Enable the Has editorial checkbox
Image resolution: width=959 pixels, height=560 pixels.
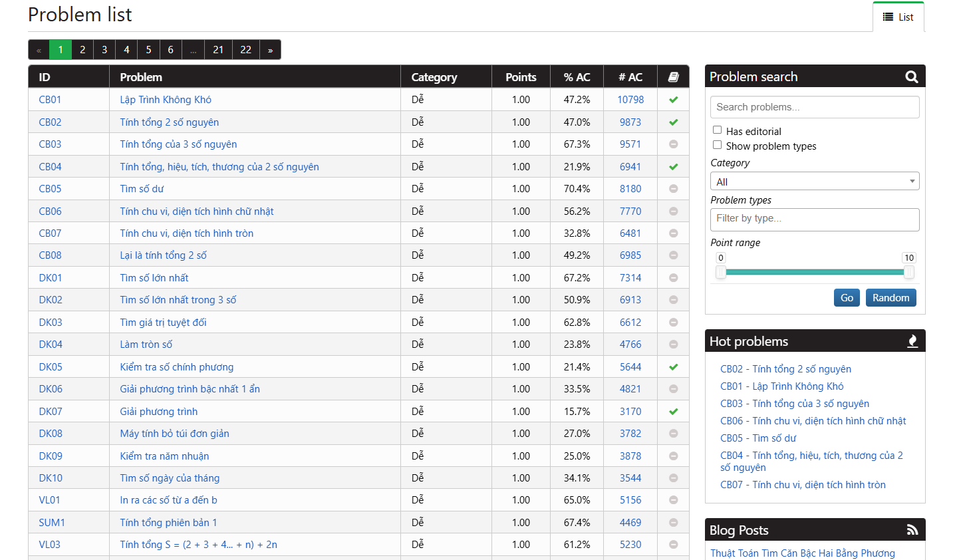(x=717, y=130)
